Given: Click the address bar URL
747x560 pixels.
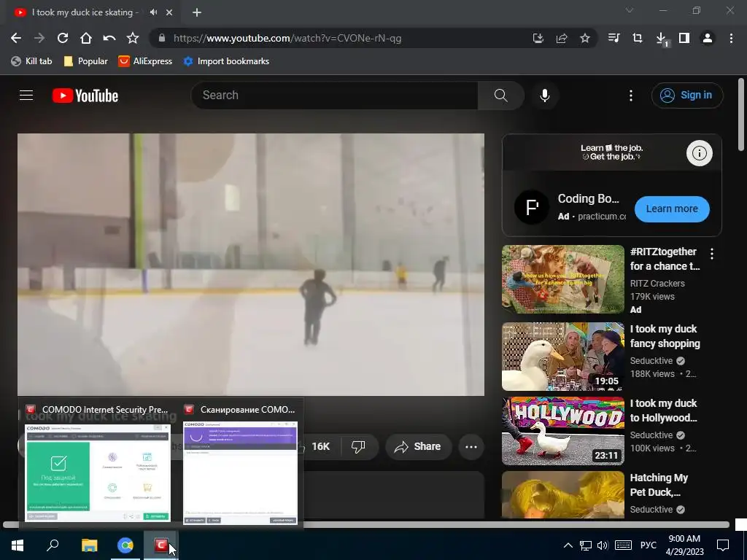Looking at the screenshot, I should click(x=287, y=38).
